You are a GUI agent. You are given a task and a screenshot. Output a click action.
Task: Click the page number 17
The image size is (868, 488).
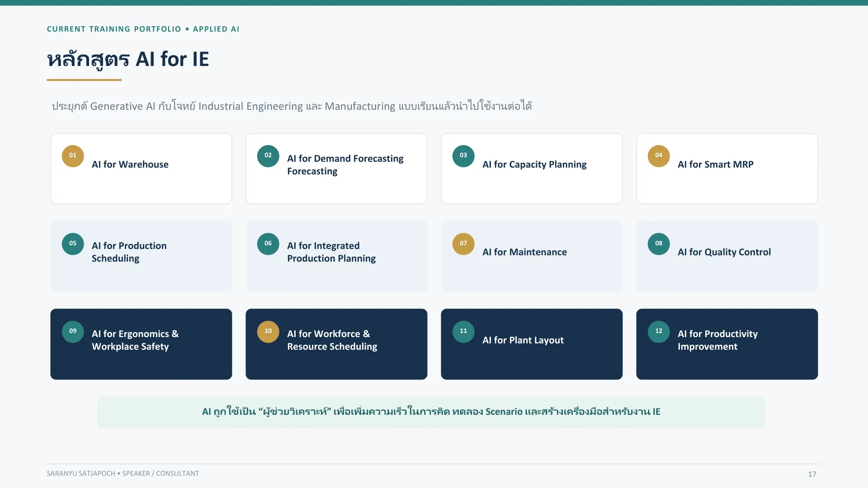click(812, 474)
